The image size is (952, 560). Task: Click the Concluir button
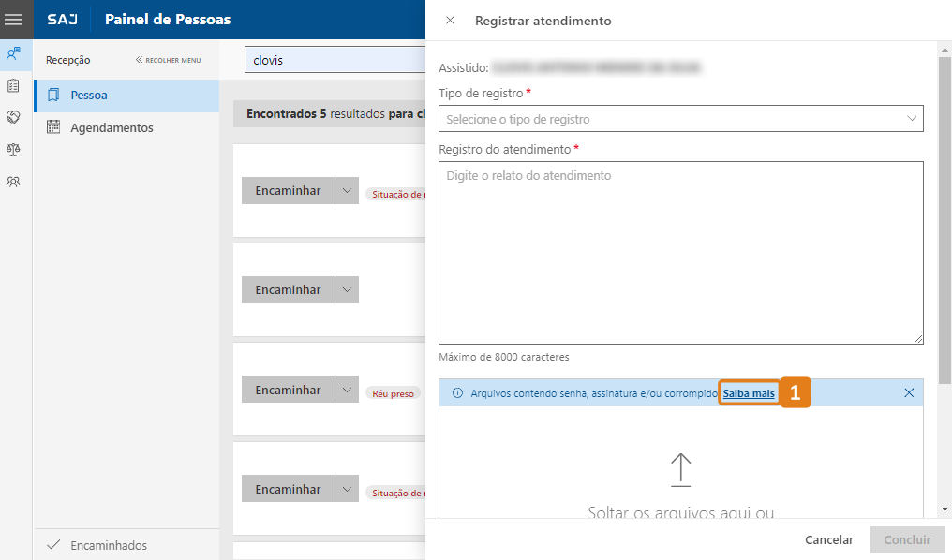907,539
